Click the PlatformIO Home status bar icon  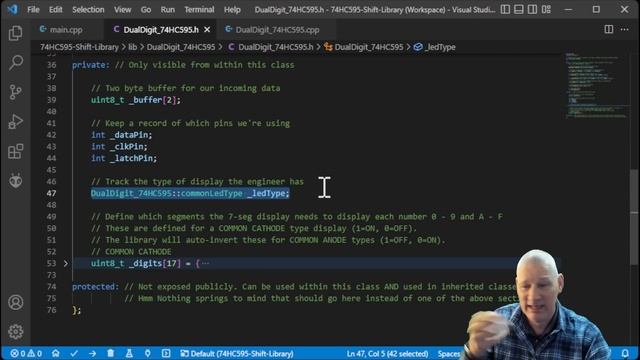[x=56, y=353]
